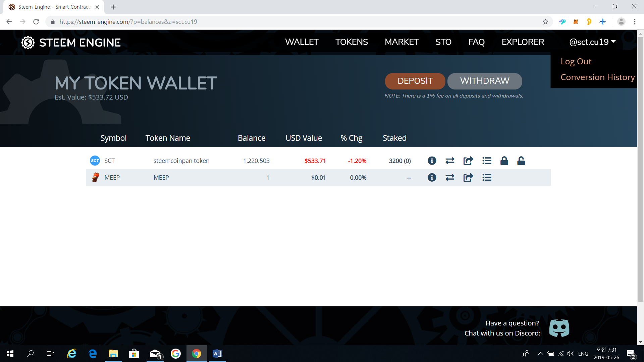This screenshot has height=362, width=644.
Task: Click the SCT token logo
Action: click(x=95, y=161)
